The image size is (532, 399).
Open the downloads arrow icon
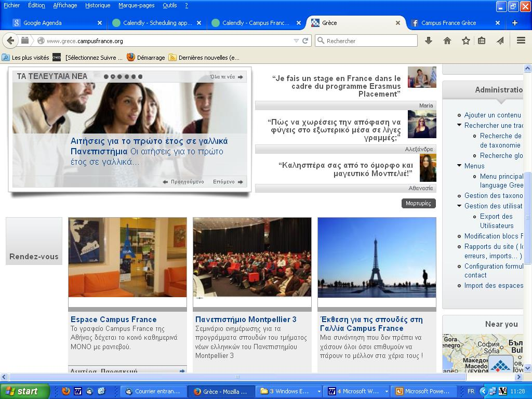pyautogui.click(x=429, y=41)
